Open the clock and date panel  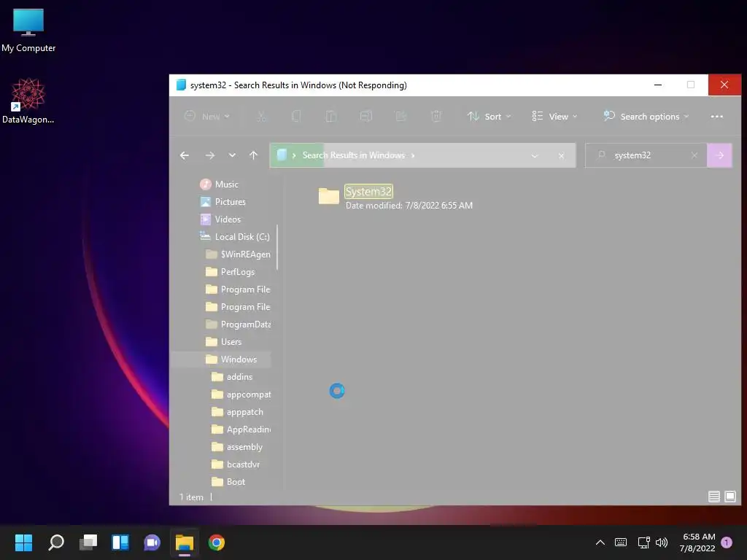(x=698, y=542)
